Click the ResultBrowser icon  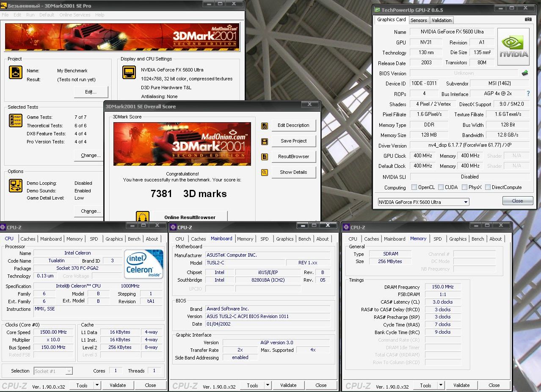coord(265,157)
